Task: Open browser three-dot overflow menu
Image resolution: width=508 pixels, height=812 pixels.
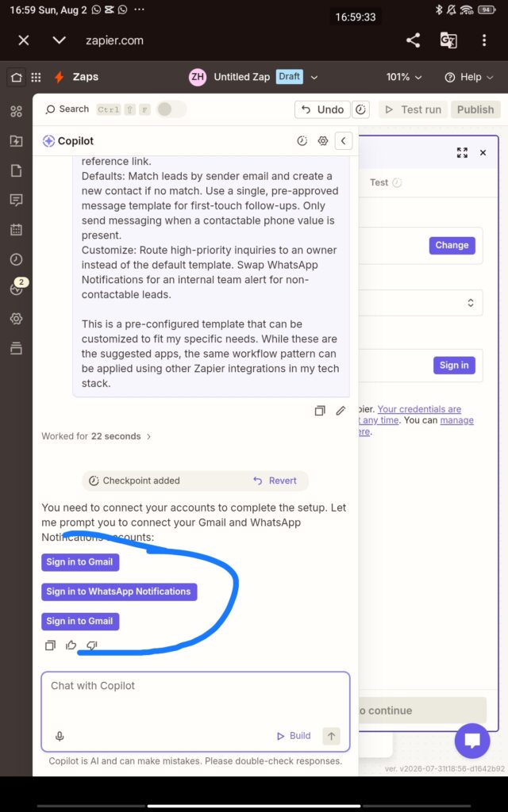Action: tap(484, 40)
